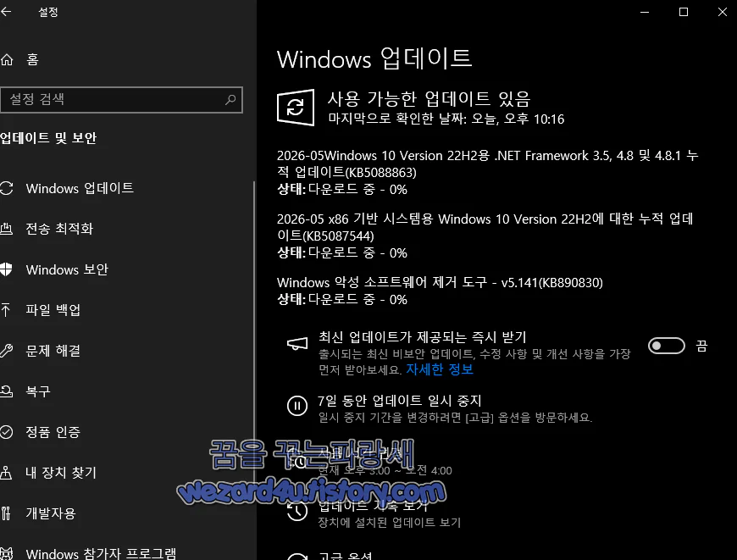Click 7일 동안 업데이트 일시 중지
The width and height of the screenshot is (737, 560).
(400, 401)
